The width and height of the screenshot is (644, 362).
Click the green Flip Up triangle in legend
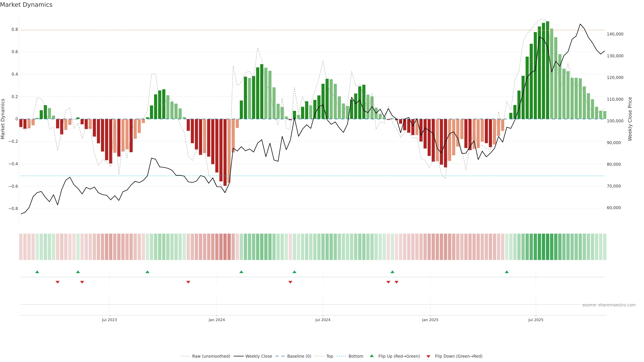coord(372,356)
